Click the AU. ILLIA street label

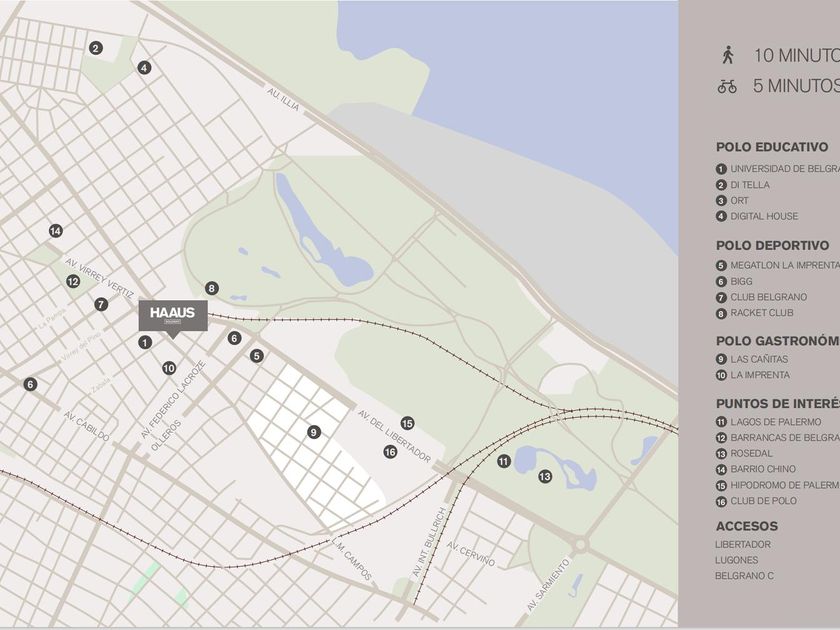pos(283,100)
